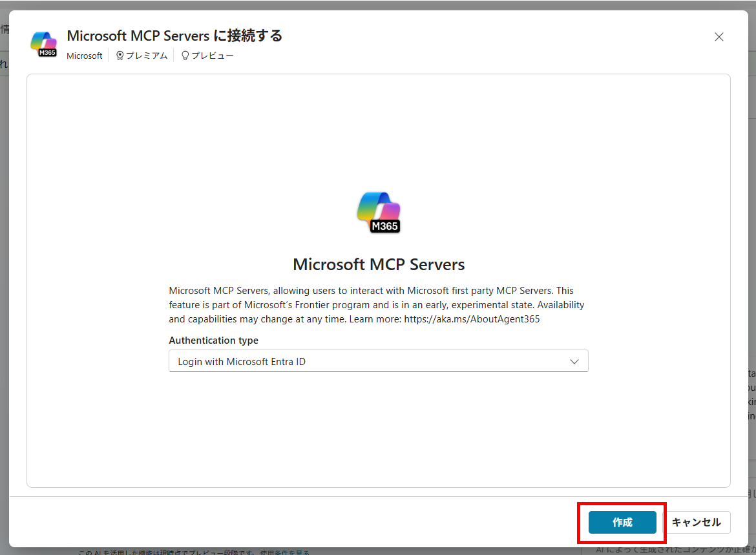Click the キャンセル cancel button
Viewport: 756px width, 555px height.
coord(697,522)
